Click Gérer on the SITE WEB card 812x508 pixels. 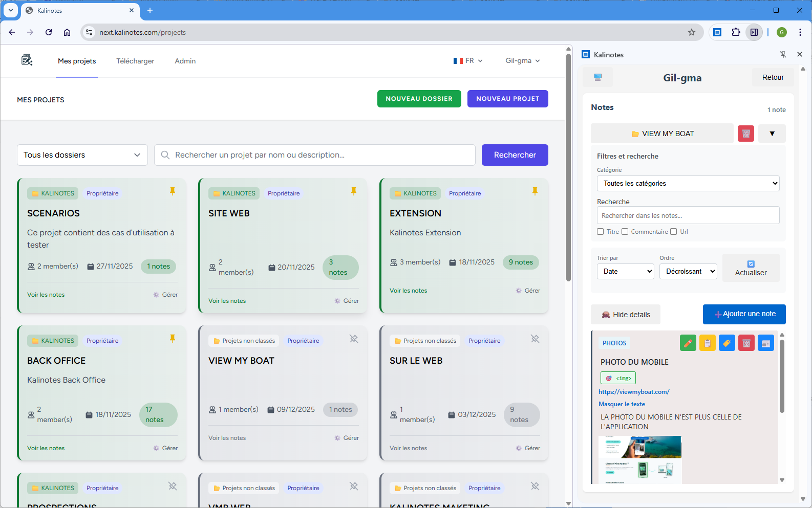click(347, 301)
